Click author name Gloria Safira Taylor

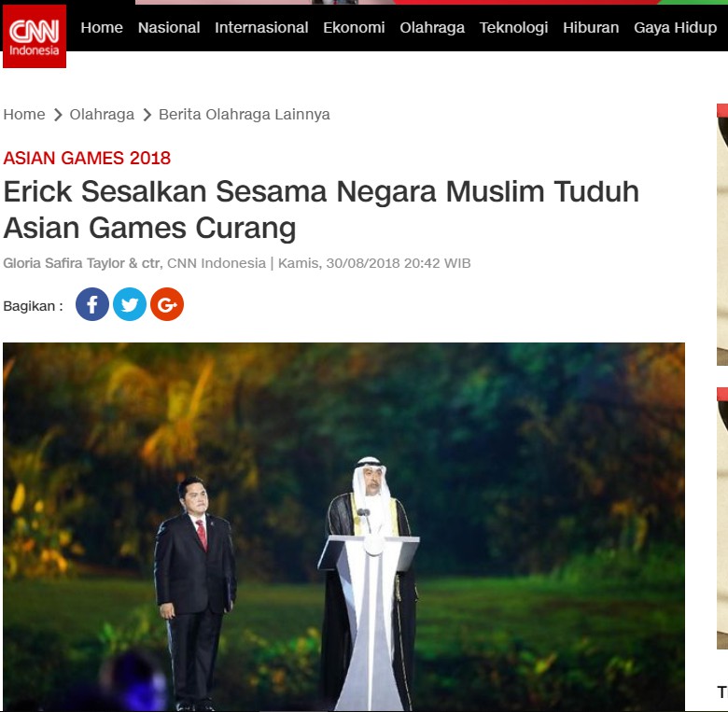click(x=64, y=263)
